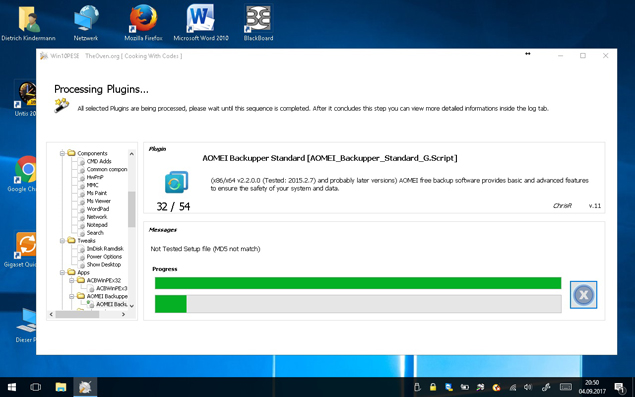The width and height of the screenshot is (635, 397).
Task: Click Win10PESE taskbar app button
Action: 85,387
